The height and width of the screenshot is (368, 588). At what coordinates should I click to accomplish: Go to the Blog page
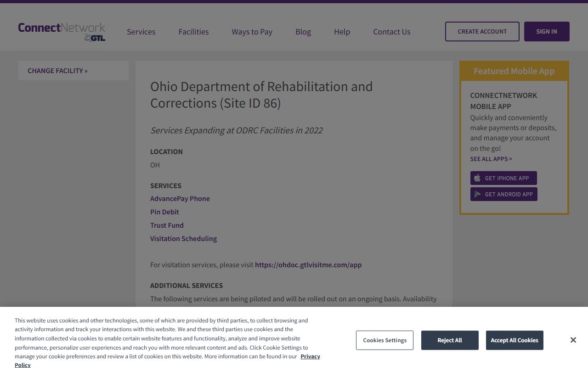click(303, 32)
